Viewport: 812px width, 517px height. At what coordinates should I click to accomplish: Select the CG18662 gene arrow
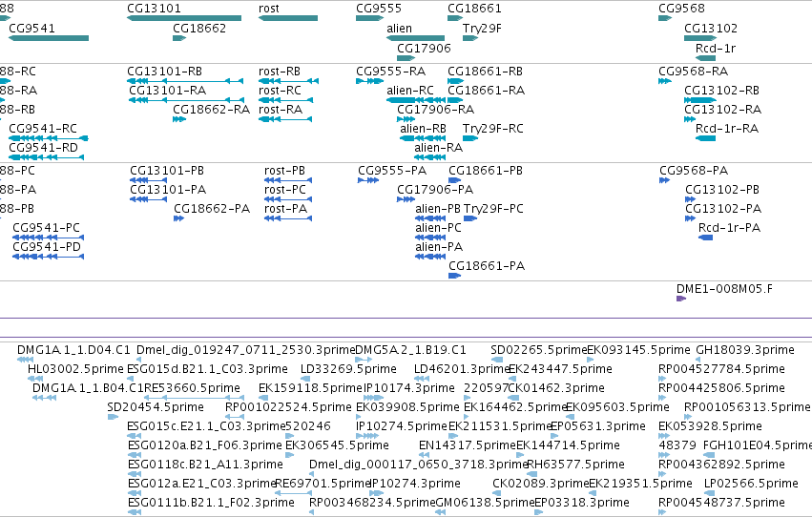[x=179, y=38]
